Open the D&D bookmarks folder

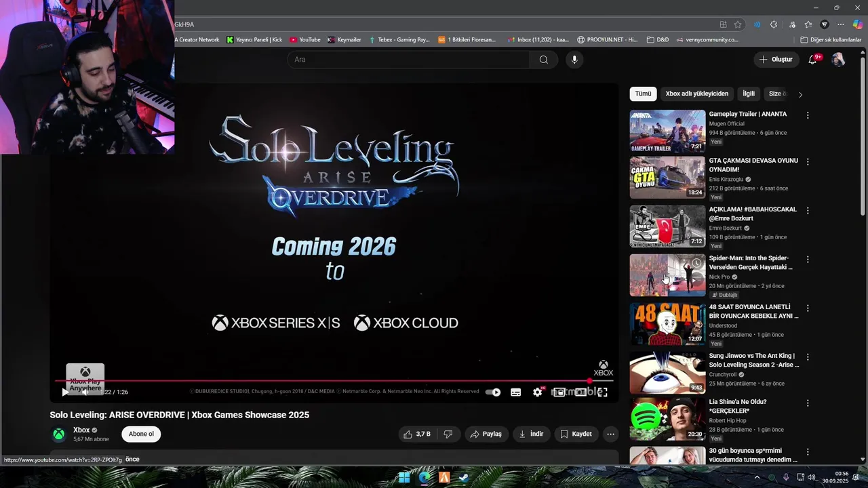658,40
